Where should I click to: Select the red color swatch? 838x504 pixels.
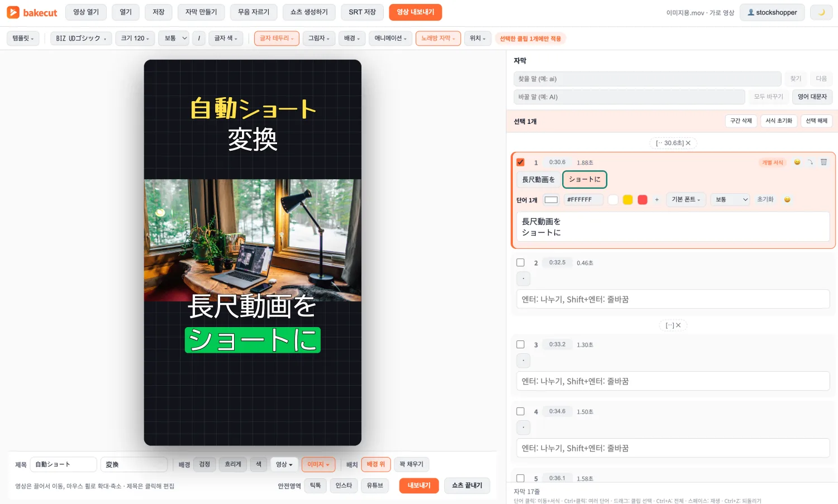pyautogui.click(x=642, y=200)
